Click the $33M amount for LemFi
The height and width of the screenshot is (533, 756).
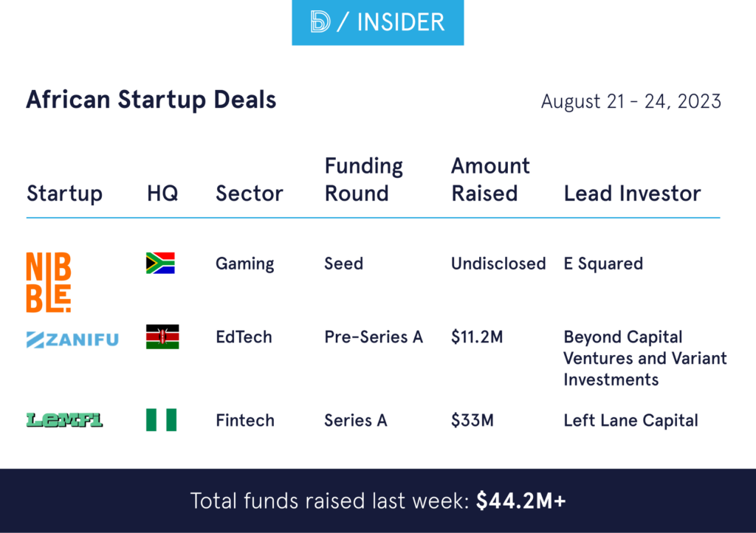click(x=472, y=420)
